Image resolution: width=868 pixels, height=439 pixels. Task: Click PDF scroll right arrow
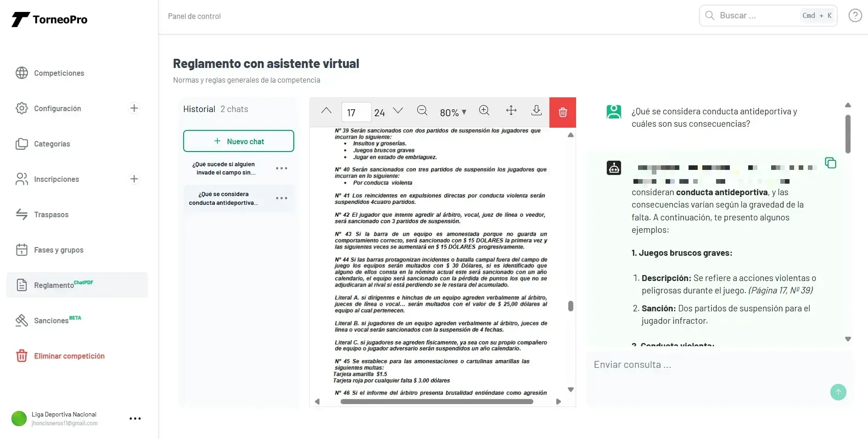click(x=559, y=401)
